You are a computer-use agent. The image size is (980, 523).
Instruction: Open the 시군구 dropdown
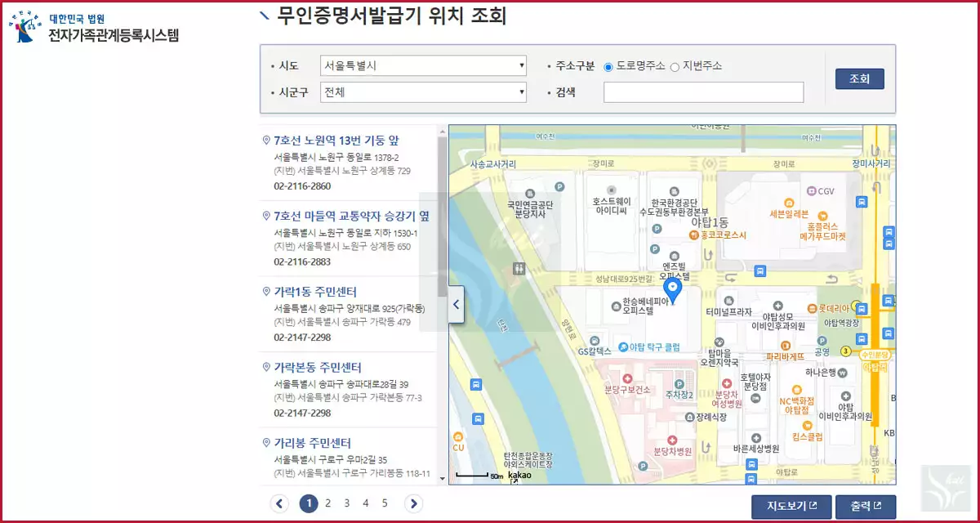pos(422,92)
